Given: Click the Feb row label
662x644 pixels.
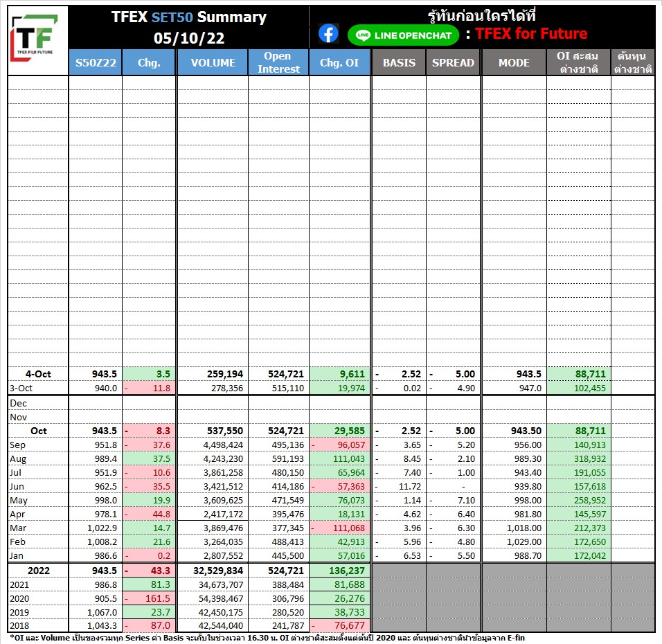Looking at the screenshot, I should pos(17,542).
